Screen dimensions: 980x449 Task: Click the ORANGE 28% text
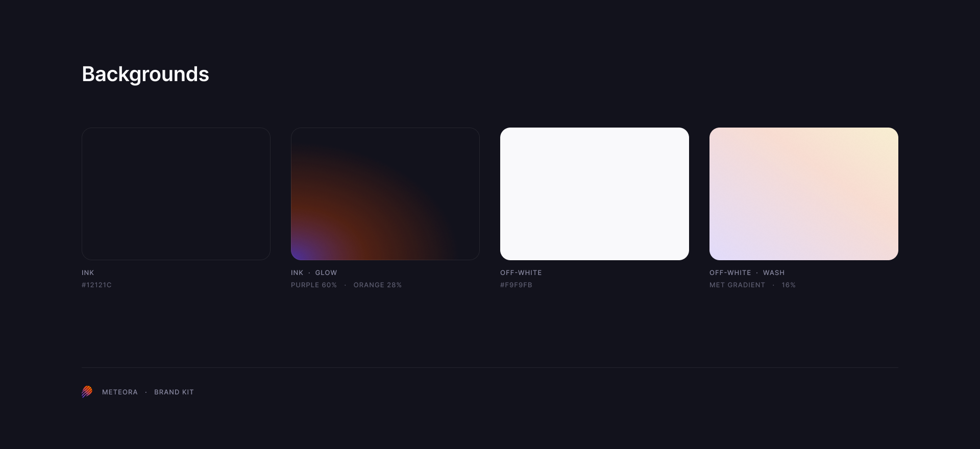click(378, 285)
